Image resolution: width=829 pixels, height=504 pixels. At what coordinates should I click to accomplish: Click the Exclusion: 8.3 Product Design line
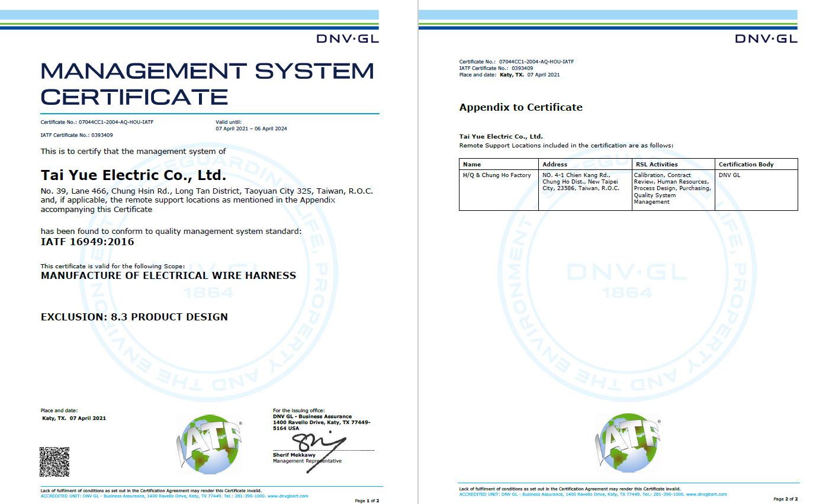pos(134,317)
